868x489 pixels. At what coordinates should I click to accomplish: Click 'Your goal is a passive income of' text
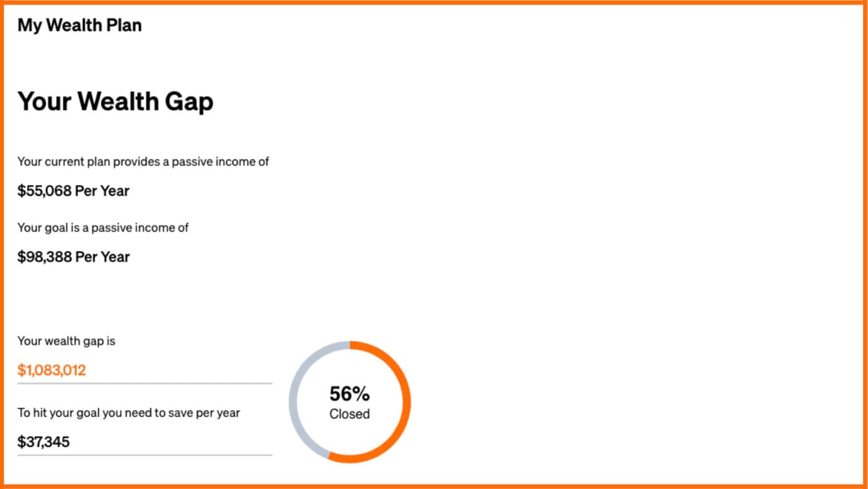point(103,228)
